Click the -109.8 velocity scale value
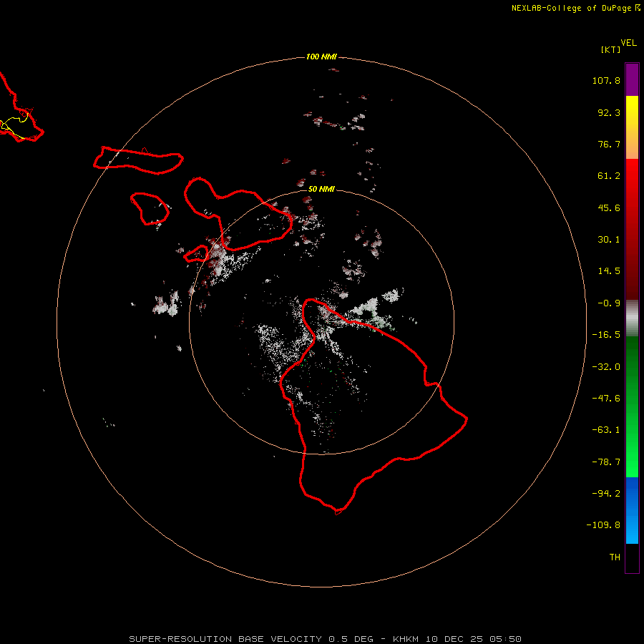 tap(603, 525)
